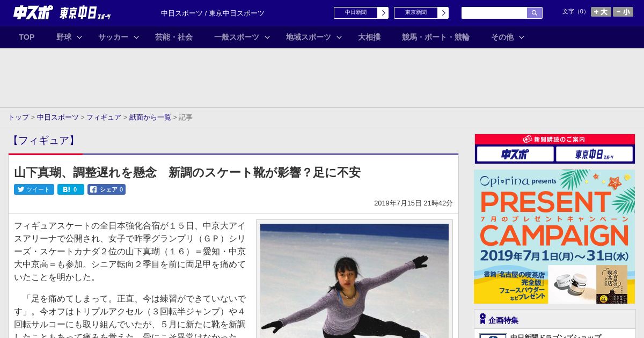Click the arrow beside 中日新聞
This screenshot has width=644, height=338.
pyautogui.click(x=383, y=13)
